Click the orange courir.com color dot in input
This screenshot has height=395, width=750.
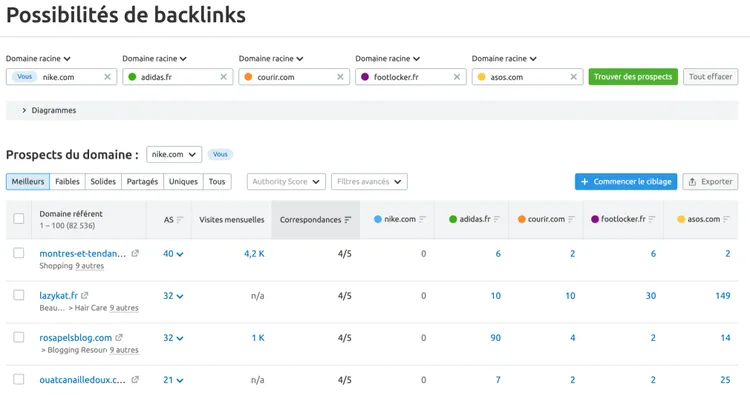248,77
